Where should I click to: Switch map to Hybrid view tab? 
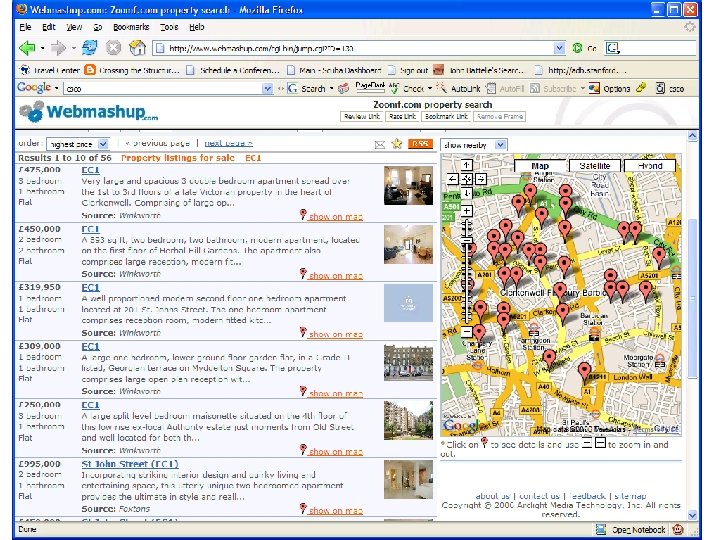[x=650, y=166]
